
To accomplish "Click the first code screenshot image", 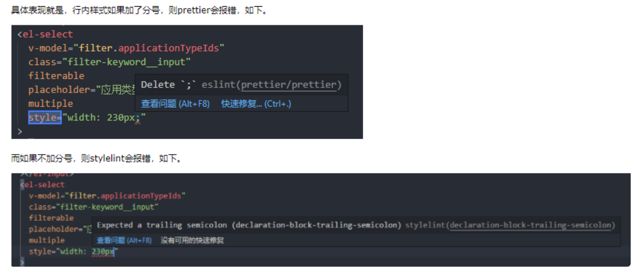I will [187, 82].
